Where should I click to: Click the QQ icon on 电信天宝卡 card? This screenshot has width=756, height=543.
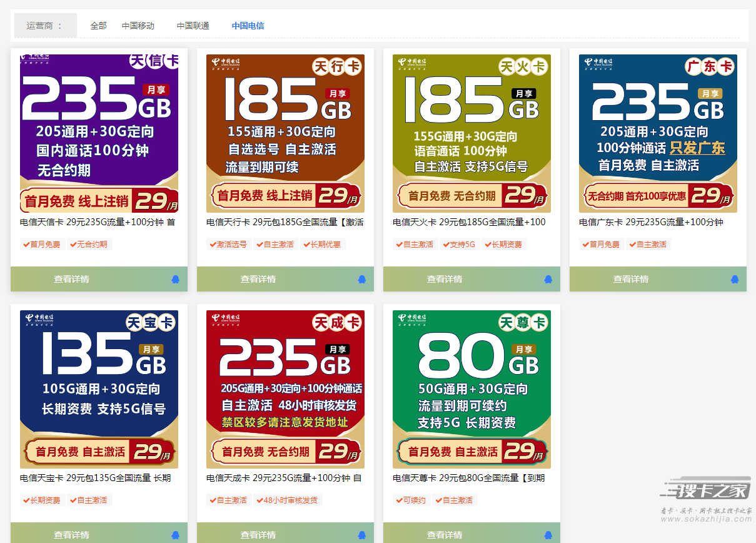175,535
